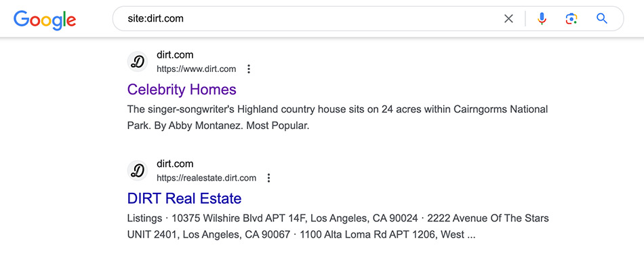Clear the search query with X icon
Viewport: 644px width, 258px height.
[x=508, y=18]
